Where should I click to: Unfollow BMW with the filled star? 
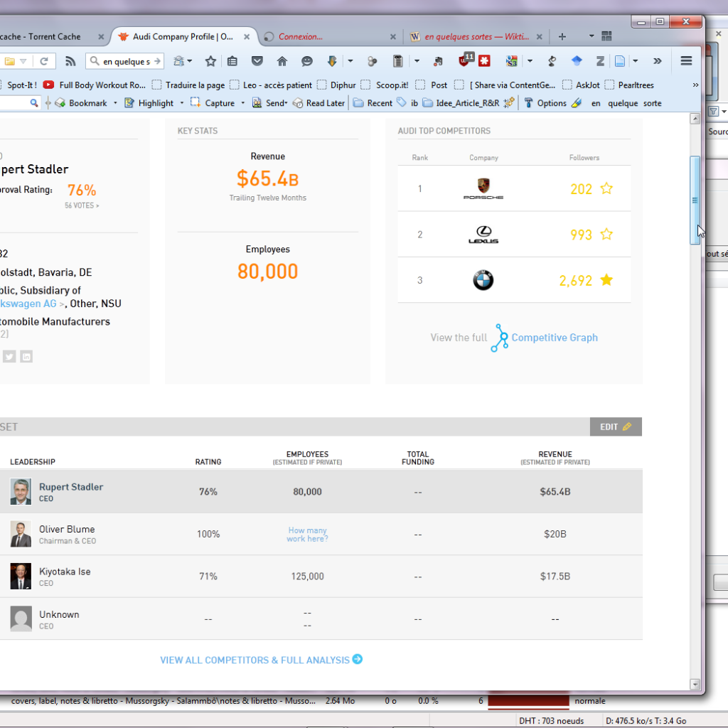606,280
